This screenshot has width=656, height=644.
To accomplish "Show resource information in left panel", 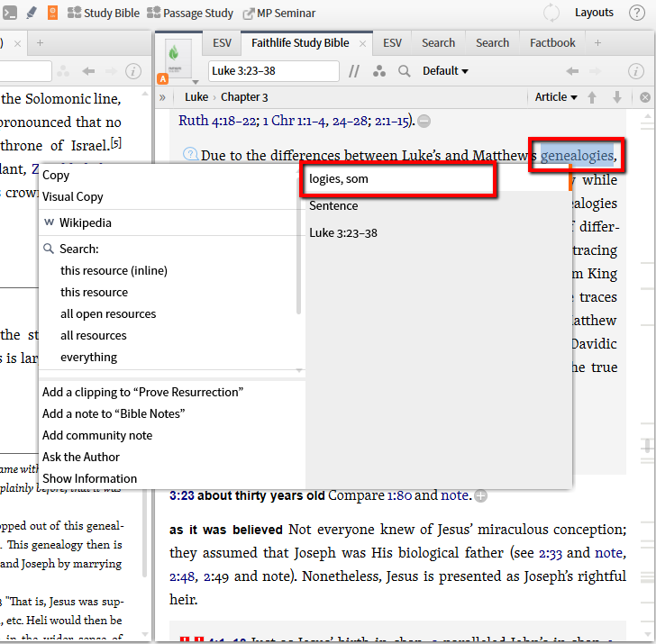I will (x=133, y=71).
